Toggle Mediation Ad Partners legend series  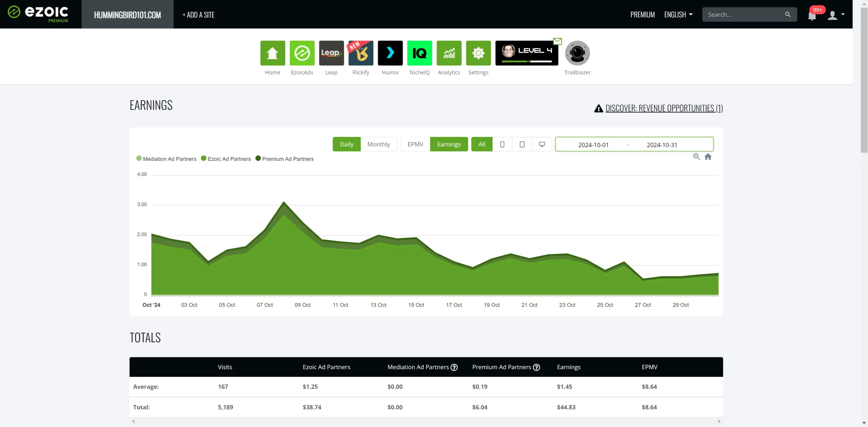pyautogui.click(x=166, y=159)
